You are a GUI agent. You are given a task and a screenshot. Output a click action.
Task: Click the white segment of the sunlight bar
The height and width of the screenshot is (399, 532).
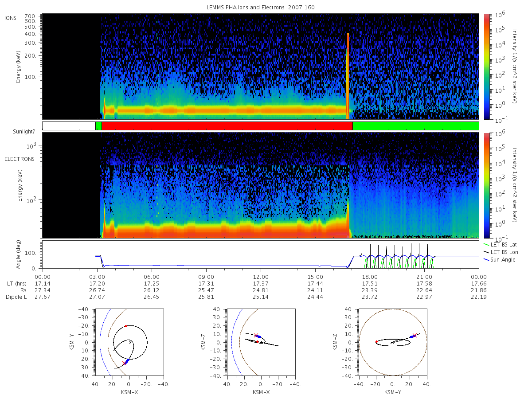tap(69, 126)
